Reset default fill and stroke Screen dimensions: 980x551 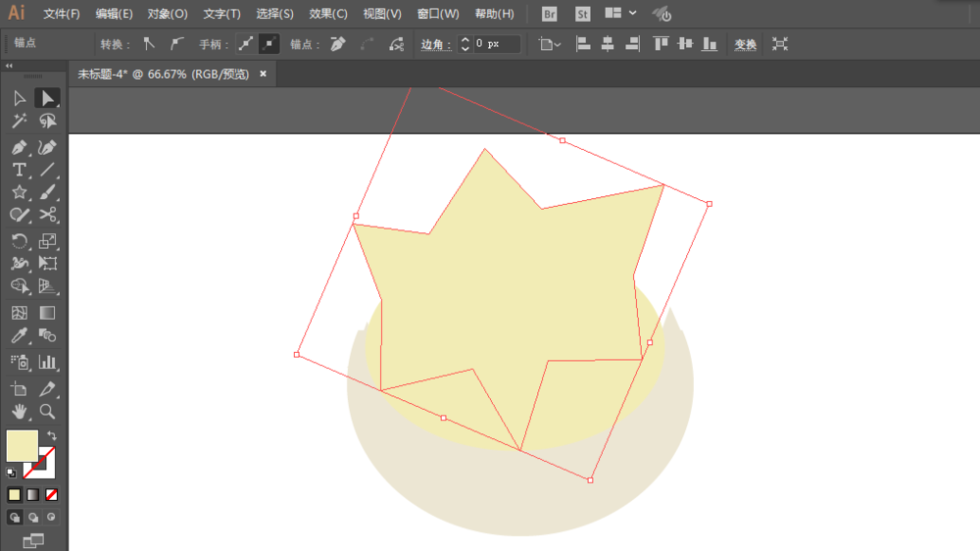pos(11,473)
